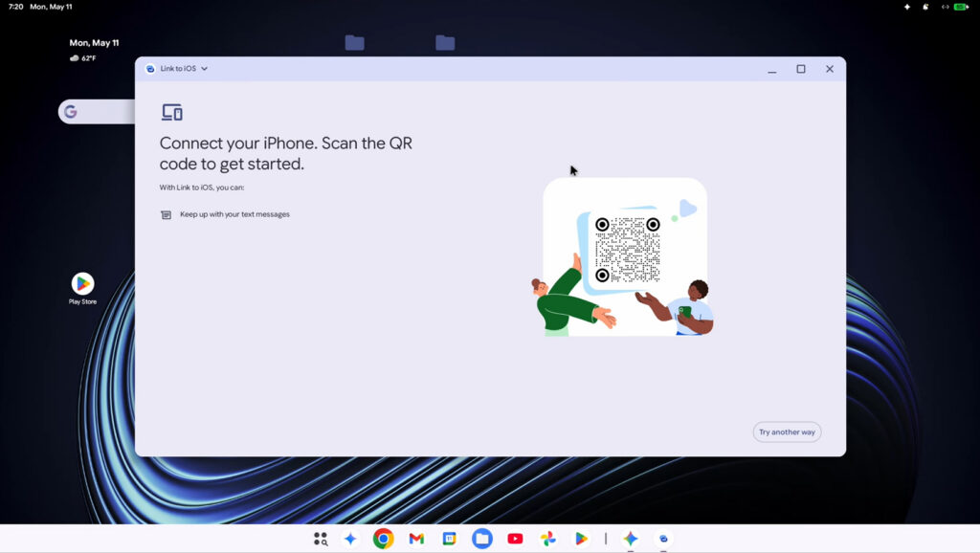Click the text messages icon in feature list
The width and height of the screenshot is (980, 553).
click(166, 215)
